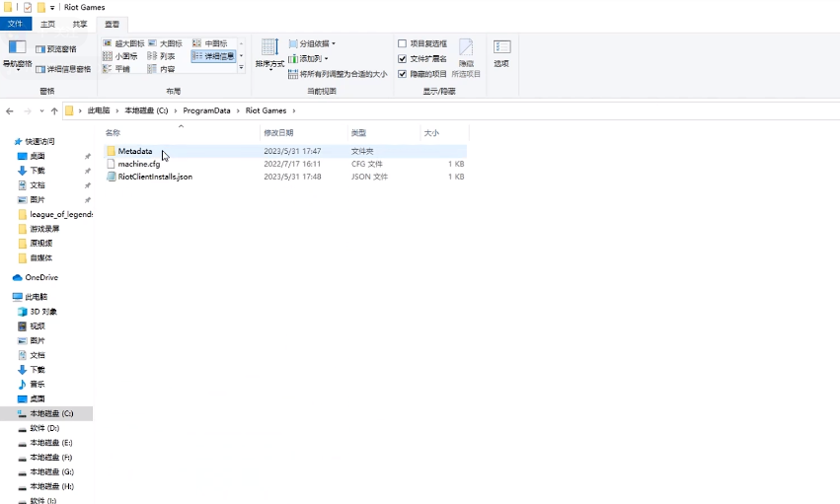Viewport: 840px width, 504px height.
Task: Open league_of_legends folder in sidebar
Action: pyautogui.click(x=55, y=214)
